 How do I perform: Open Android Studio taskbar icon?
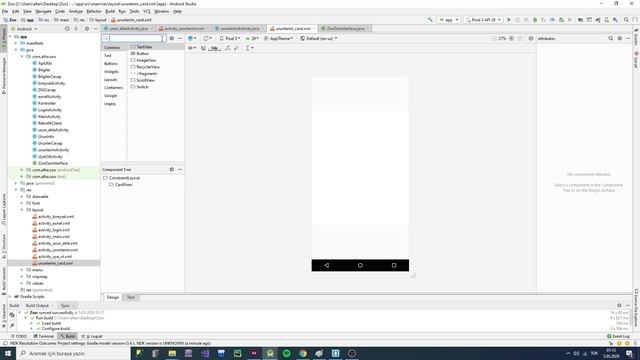(x=270, y=353)
